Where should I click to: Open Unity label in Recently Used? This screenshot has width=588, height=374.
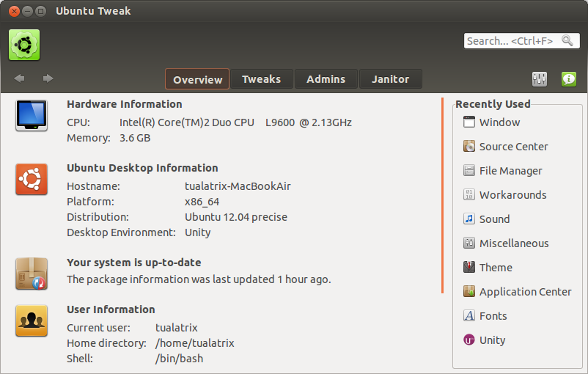click(x=493, y=340)
